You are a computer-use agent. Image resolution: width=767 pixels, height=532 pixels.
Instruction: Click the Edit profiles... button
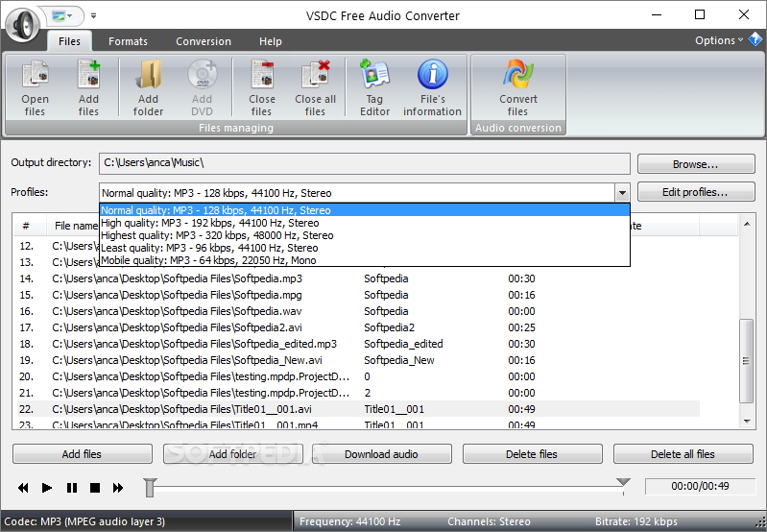click(x=696, y=192)
